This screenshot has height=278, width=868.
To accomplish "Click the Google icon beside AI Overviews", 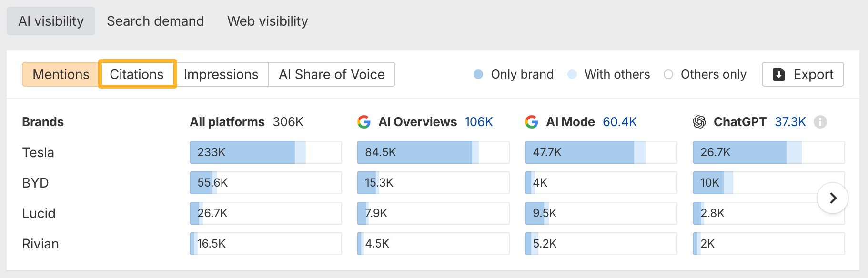I will (x=364, y=122).
